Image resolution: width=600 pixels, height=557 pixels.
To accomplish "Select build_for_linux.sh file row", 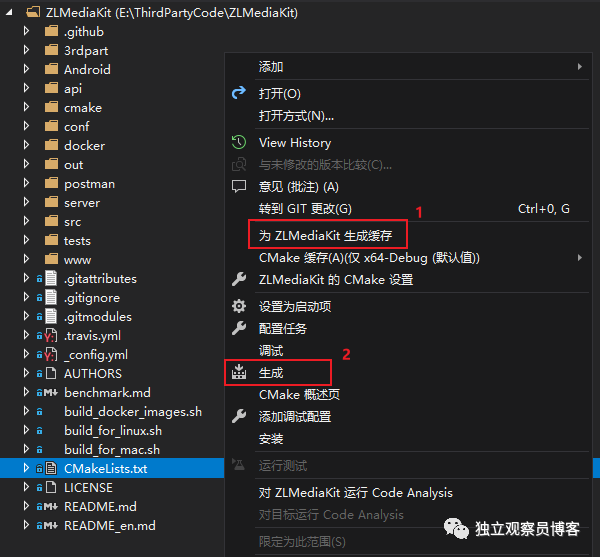I will point(112,431).
